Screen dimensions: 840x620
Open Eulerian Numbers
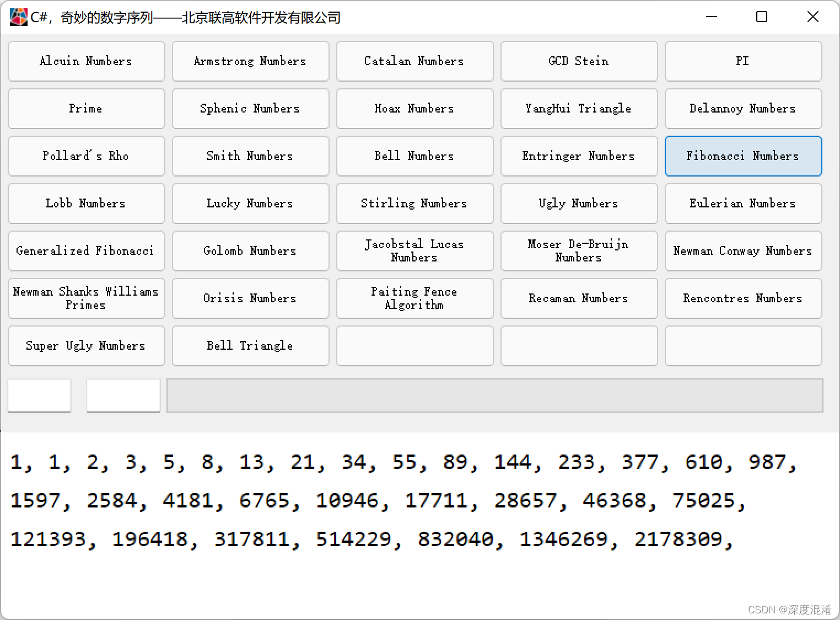pos(743,204)
